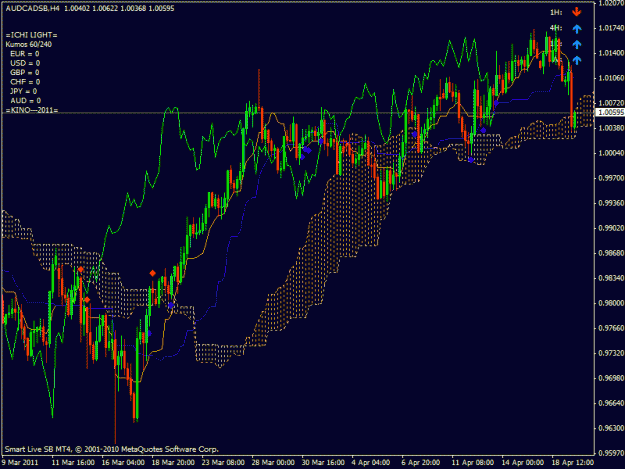The width and height of the screenshot is (625, 469).
Task: Click the current price tag 1.00595
Action: click(610, 113)
